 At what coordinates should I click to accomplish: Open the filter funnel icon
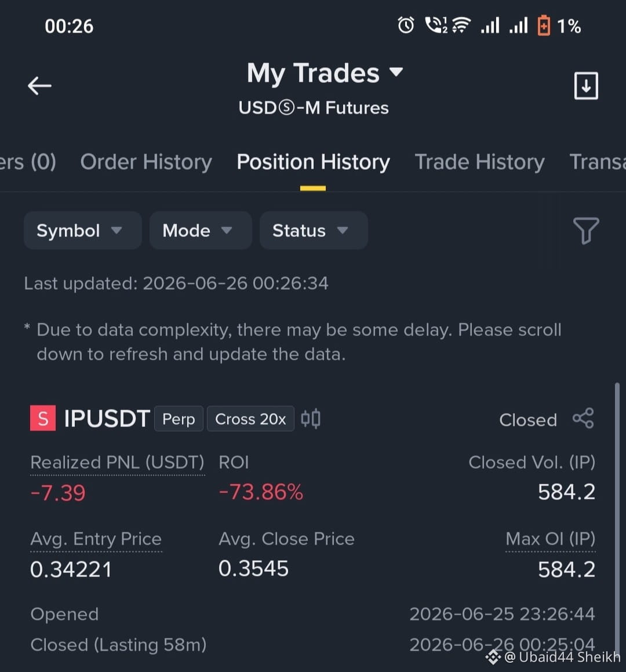coord(586,231)
